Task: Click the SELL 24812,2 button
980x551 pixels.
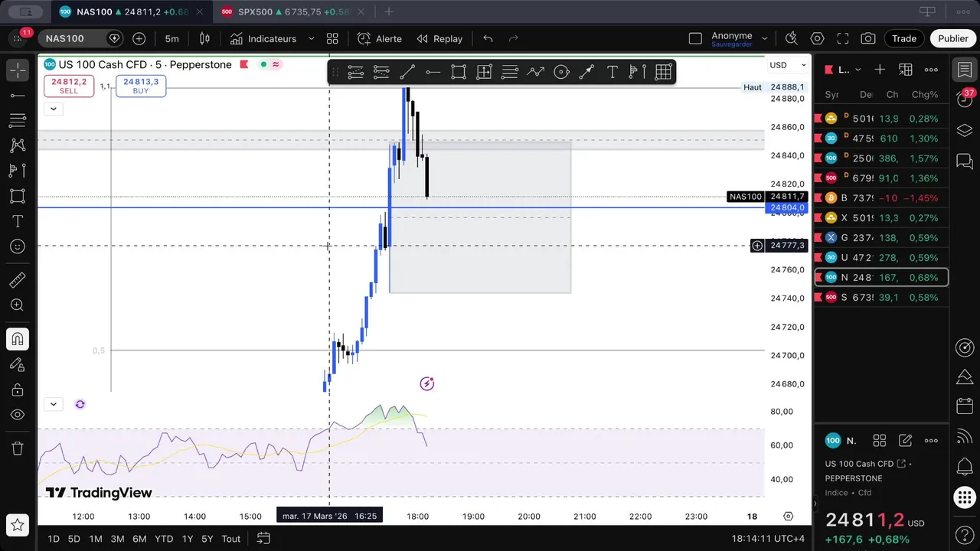Action: pos(69,86)
